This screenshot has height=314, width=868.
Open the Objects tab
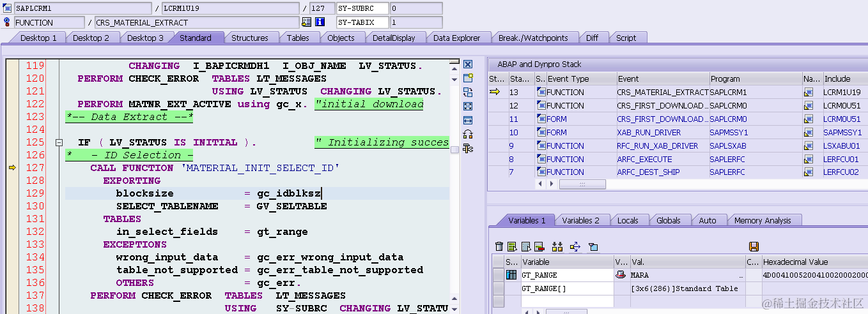(x=341, y=38)
